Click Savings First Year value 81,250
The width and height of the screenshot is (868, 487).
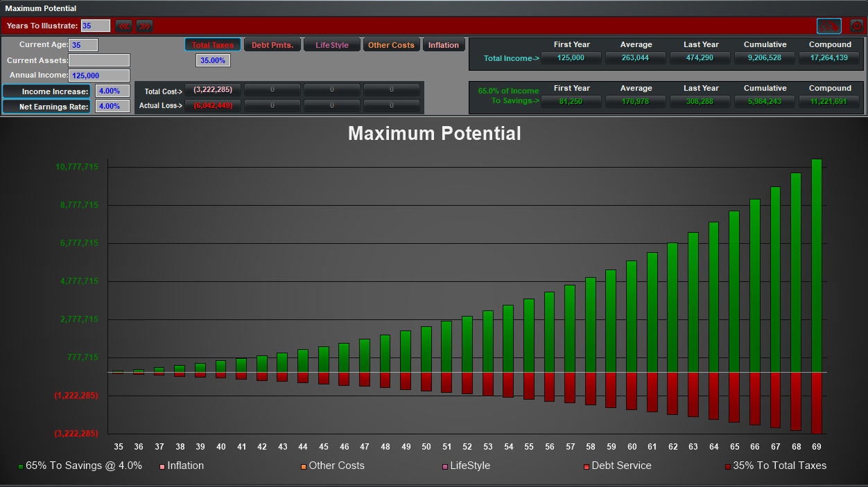click(571, 101)
